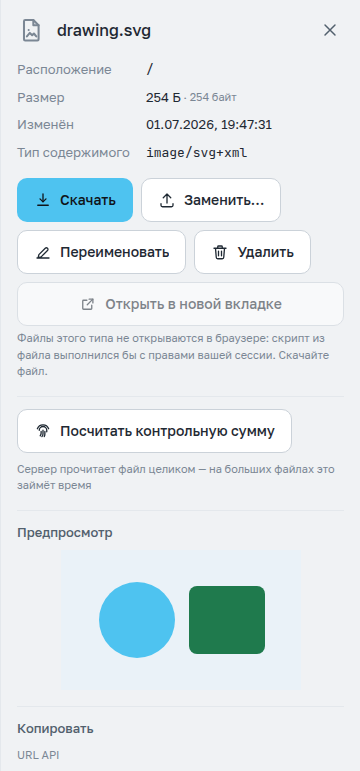
Task: Click the Размер label
Action: coord(41,98)
